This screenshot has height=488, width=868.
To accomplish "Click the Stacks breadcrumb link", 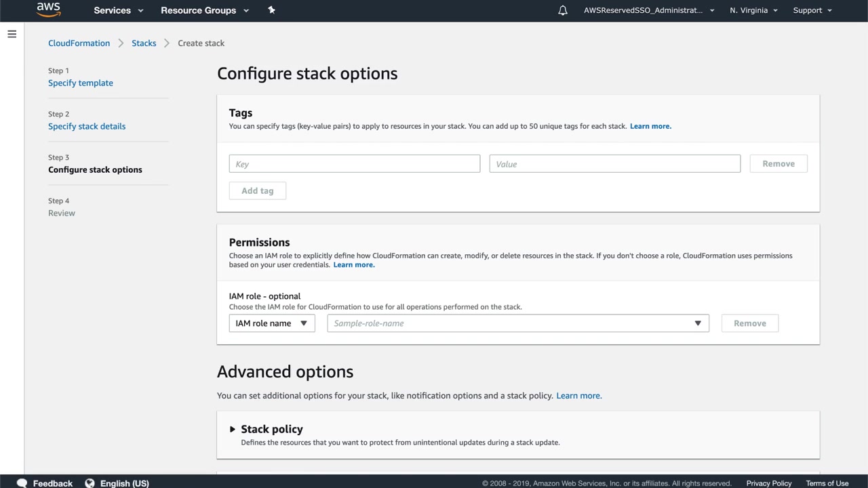I will [144, 43].
